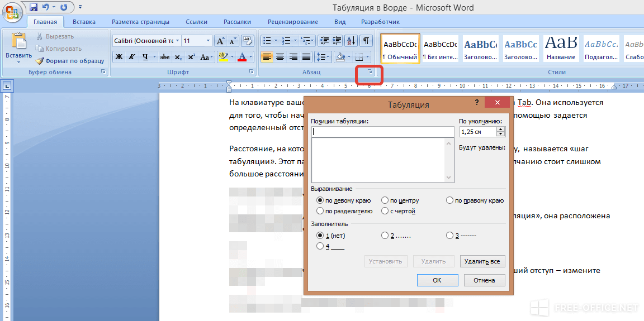Switch to the Вид tab
644x321 pixels.
[340, 22]
